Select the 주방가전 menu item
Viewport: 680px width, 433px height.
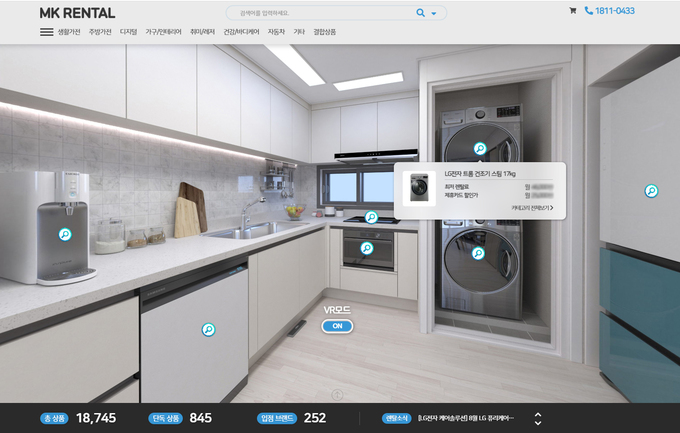click(x=100, y=32)
